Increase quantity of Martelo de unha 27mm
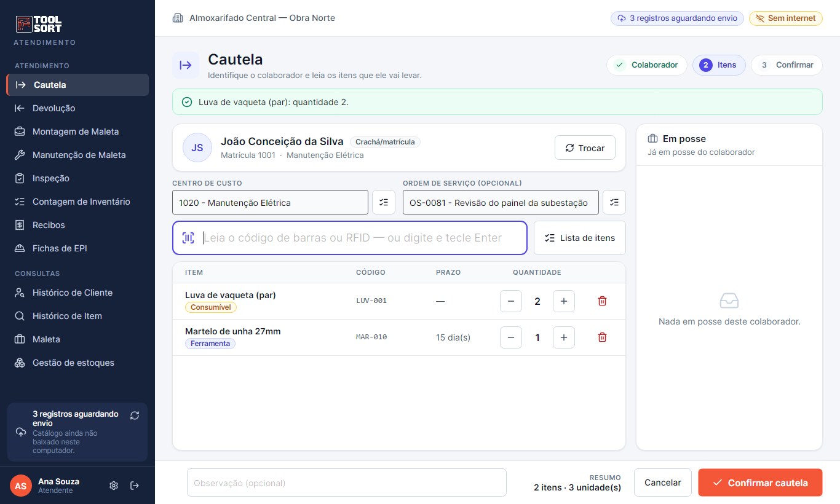This screenshot has width=840, height=504. [x=564, y=337]
